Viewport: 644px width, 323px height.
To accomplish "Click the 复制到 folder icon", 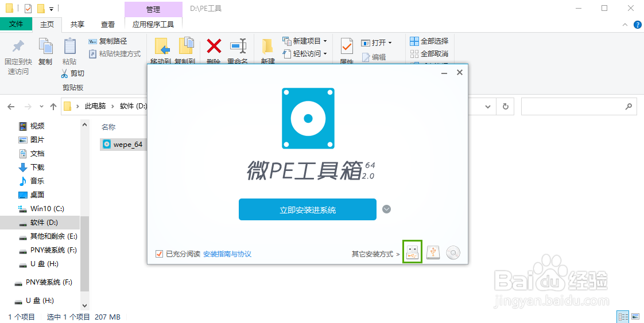I will coord(187,46).
